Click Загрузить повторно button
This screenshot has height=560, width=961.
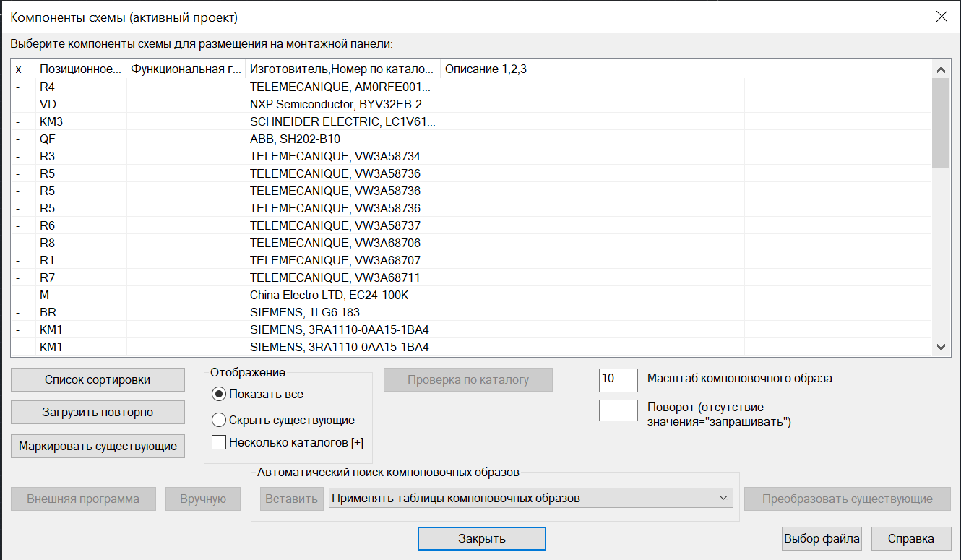pyautogui.click(x=98, y=413)
